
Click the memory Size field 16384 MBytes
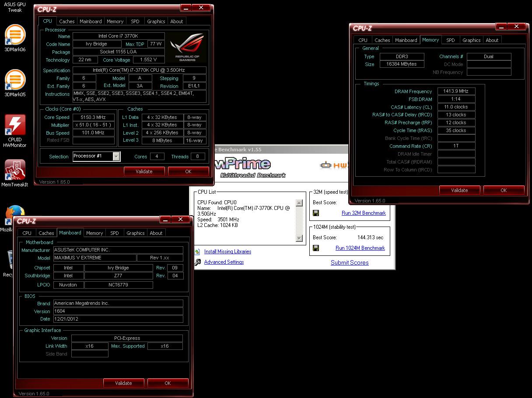[x=402, y=64]
